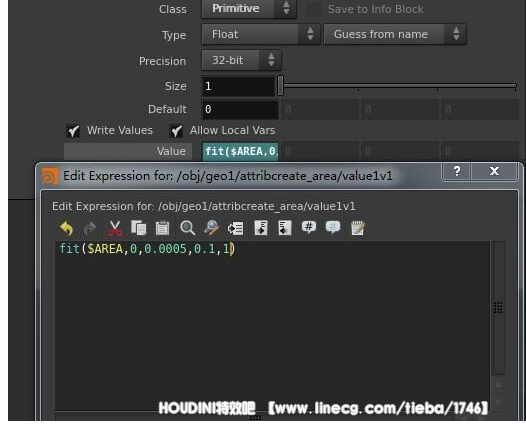
Task: Click the Houdini logo in dialog title bar
Action: pyautogui.click(x=50, y=176)
